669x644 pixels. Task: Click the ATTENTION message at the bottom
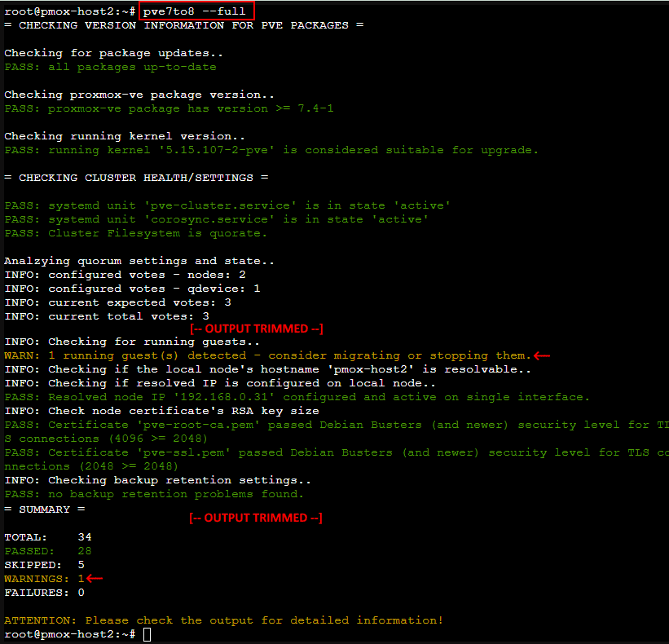tap(223, 620)
